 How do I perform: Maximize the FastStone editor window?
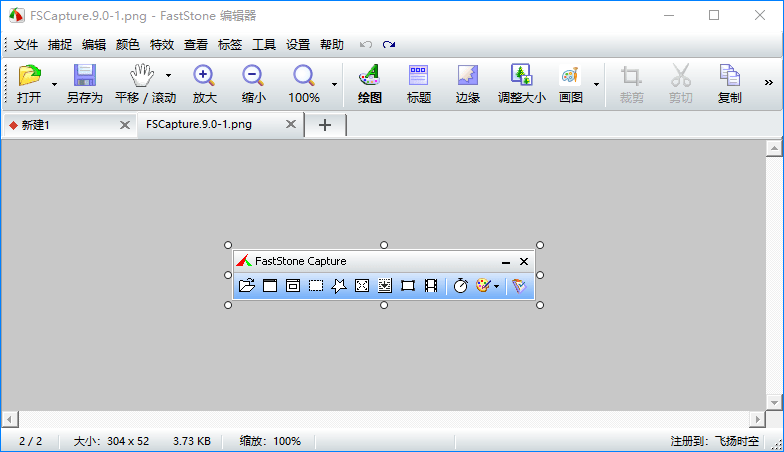pos(714,16)
